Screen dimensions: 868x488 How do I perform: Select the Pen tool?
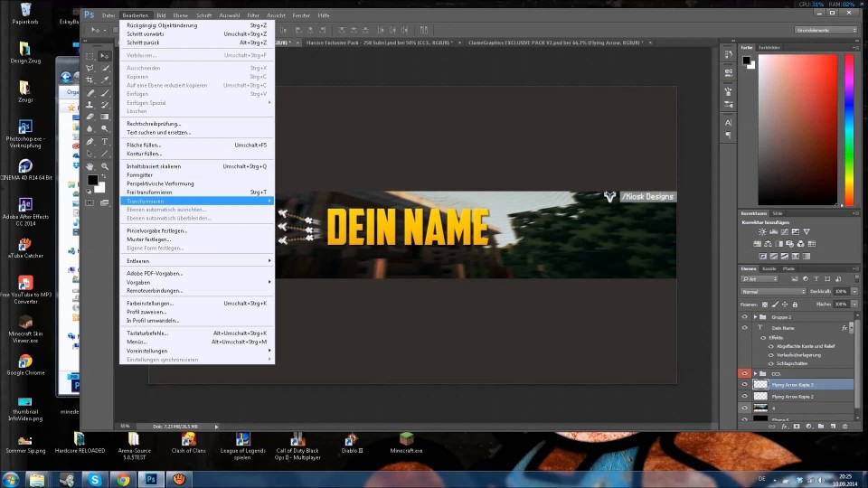pyautogui.click(x=90, y=142)
